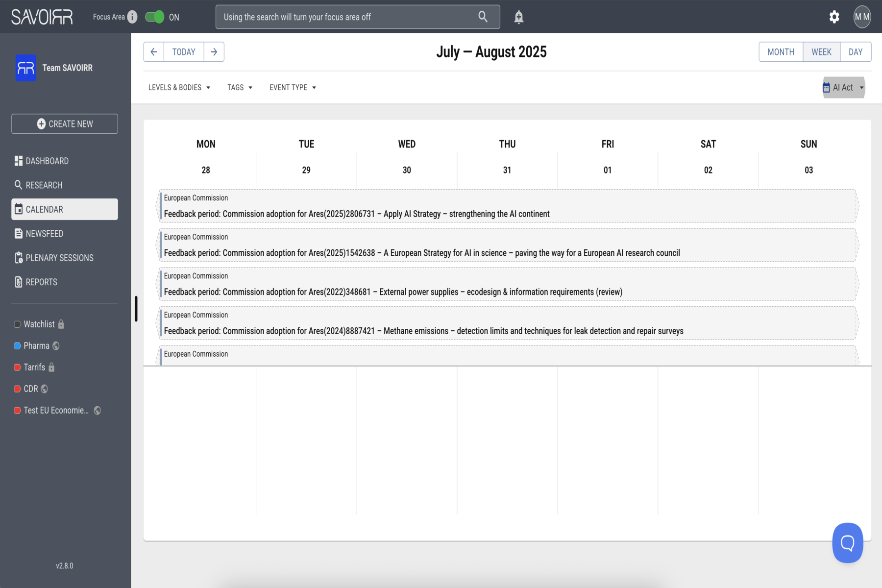Click the Team SAVOIRR logo tile
Screen dimensions: 882x588
click(26, 68)
